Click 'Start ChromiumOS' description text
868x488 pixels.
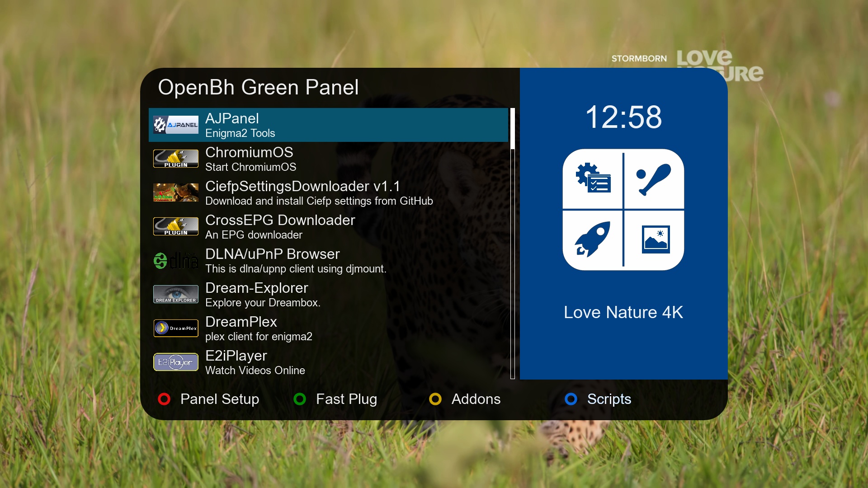pos(251,167)
